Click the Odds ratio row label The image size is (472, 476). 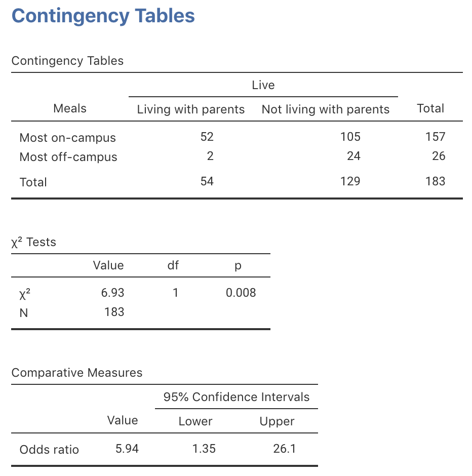point(49,449)
